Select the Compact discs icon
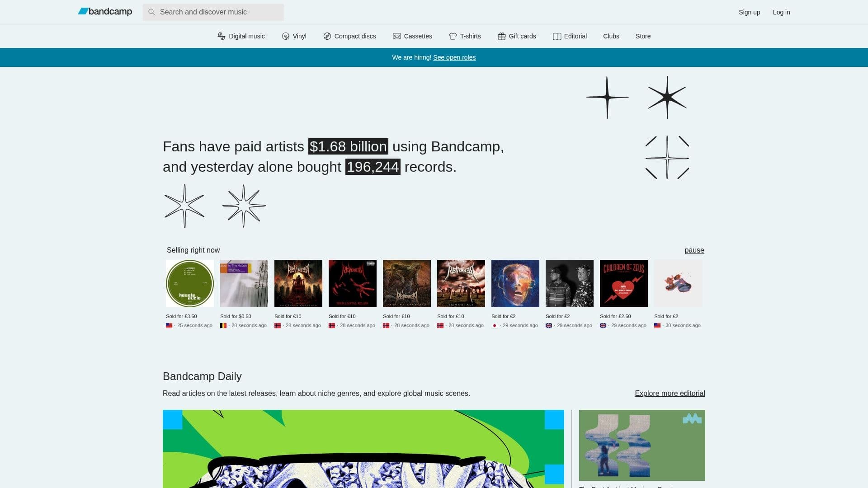This screenshot has height=488, width=868. [x=327, y=36]
